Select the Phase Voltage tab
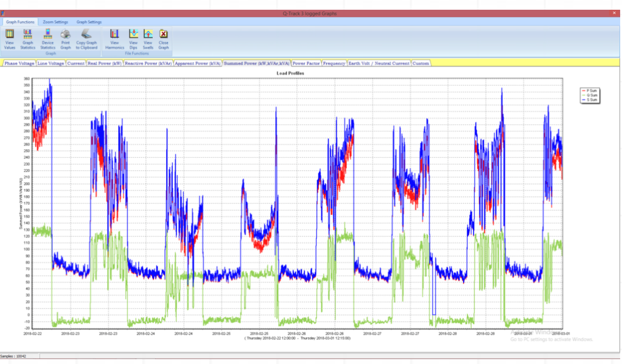This screenshot has width=622, height=364. (19, 63)
